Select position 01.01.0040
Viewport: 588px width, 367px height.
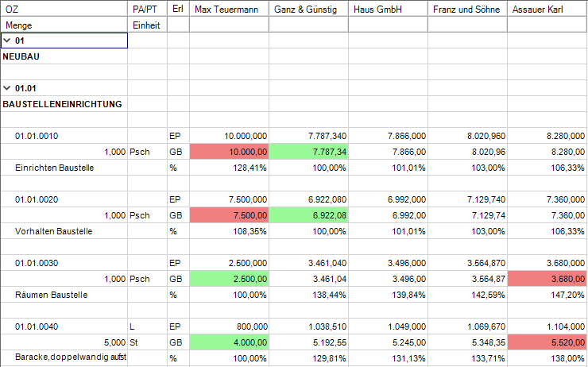click(x=37, y=326)
